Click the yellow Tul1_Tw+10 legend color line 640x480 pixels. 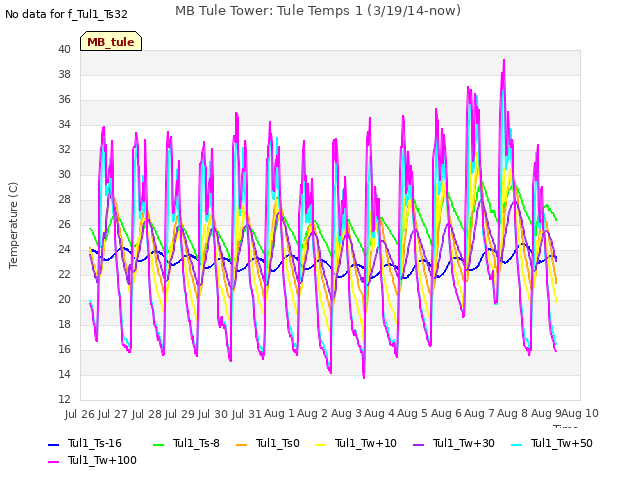coord(321,444)
